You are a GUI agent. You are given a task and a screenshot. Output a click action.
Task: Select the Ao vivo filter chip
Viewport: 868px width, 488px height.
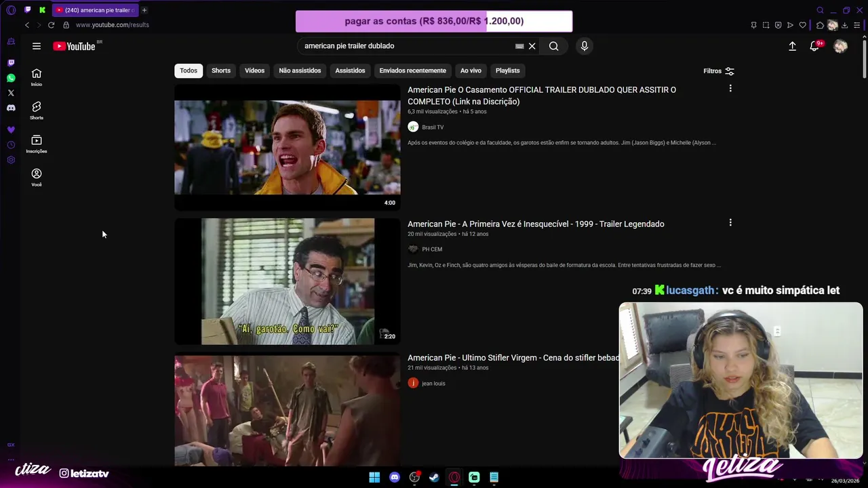click(471, 70)
